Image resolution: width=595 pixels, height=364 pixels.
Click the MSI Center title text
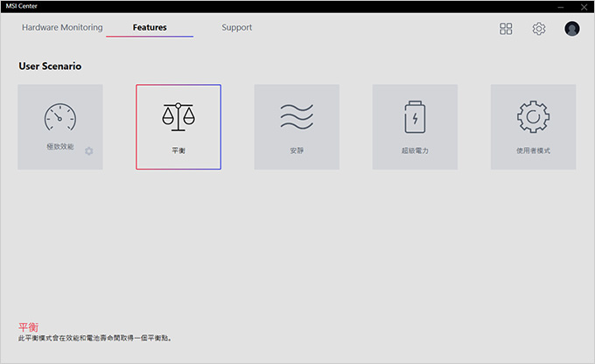click(22, 6)
